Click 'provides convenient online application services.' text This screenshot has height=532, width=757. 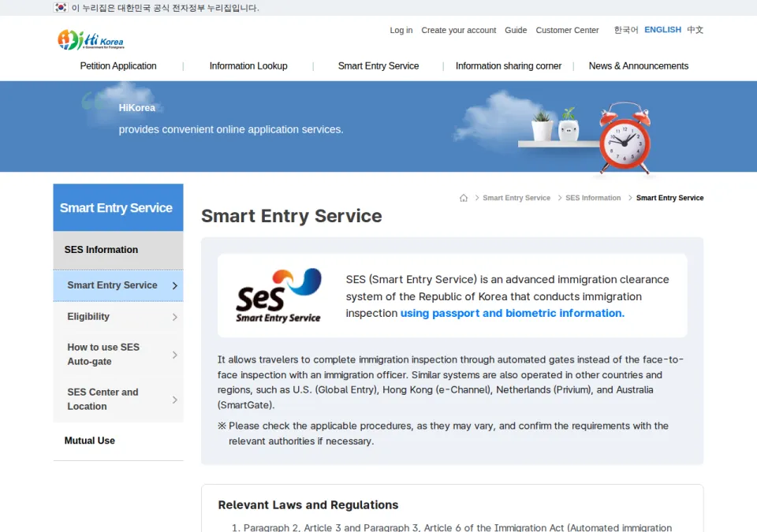231,129
